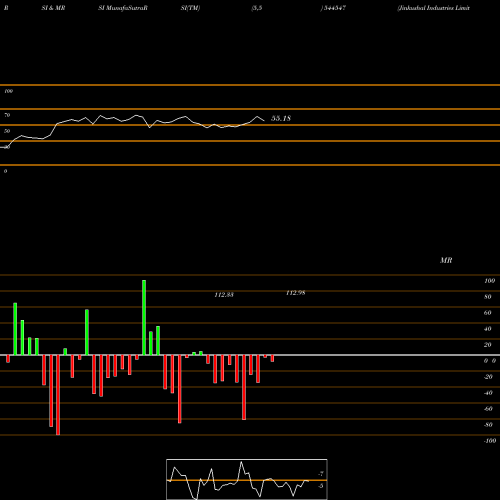This screenshot has height=500, width=500.
Task: Click the 40 label on the MR axis
Action: tap(488, 329)
